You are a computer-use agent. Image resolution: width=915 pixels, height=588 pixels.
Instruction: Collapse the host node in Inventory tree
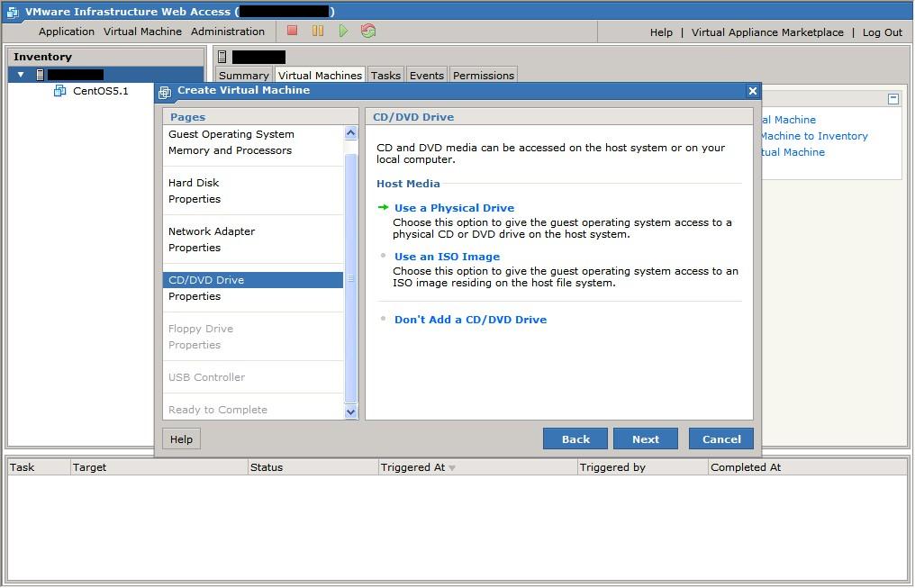tap(21, 75)
